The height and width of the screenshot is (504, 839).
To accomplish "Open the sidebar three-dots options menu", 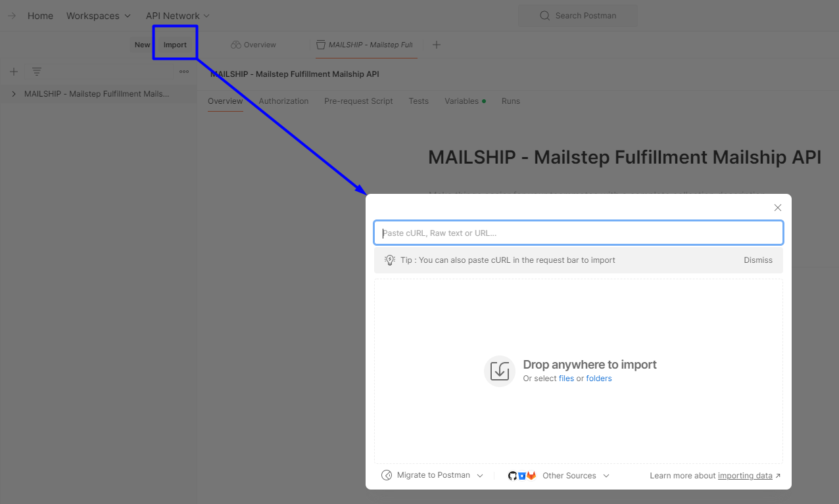I will (184, 72).
